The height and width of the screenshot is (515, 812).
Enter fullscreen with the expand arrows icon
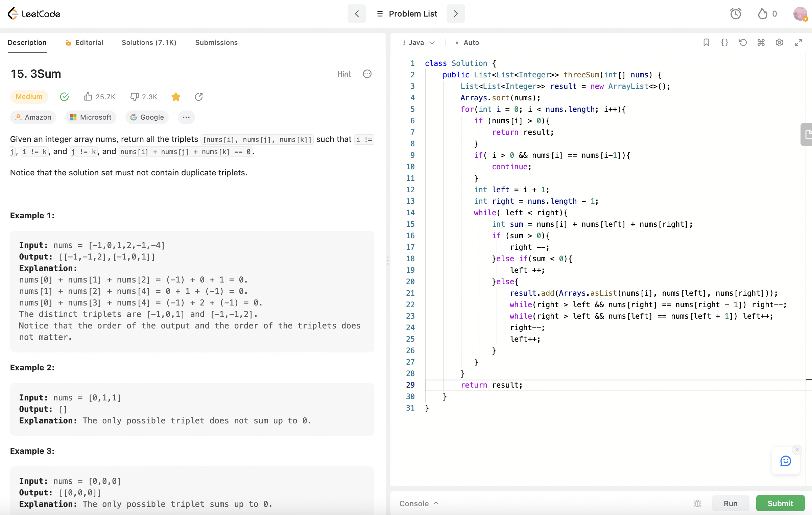tap(798, 43)
